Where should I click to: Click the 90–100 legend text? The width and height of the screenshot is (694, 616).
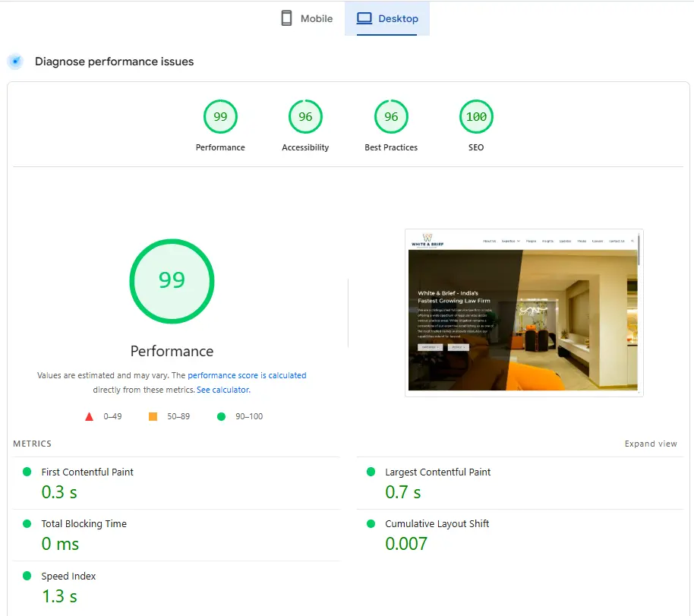point(249,416)
